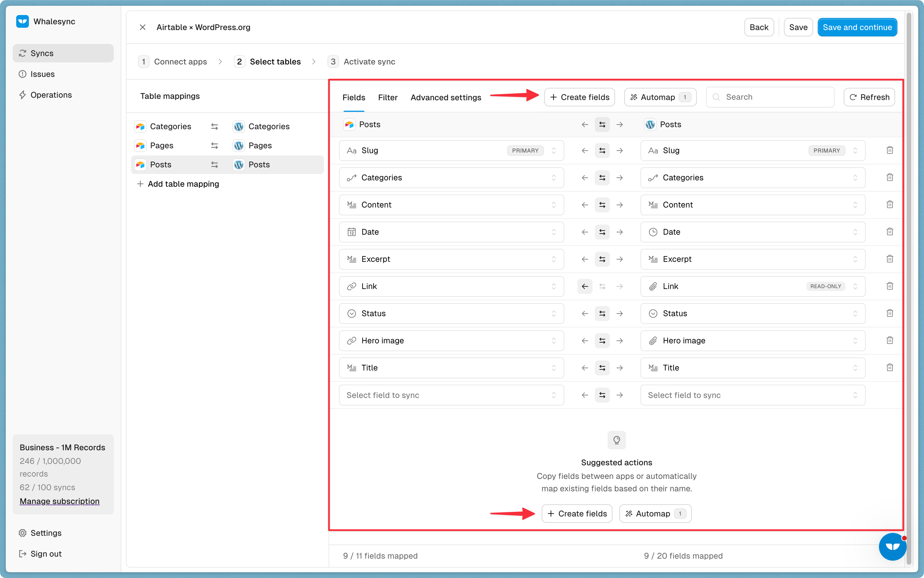Focus the Search fields input
The height and width of the screenshot is (578, 924).
pyautogui.click(x=770, y=97)
